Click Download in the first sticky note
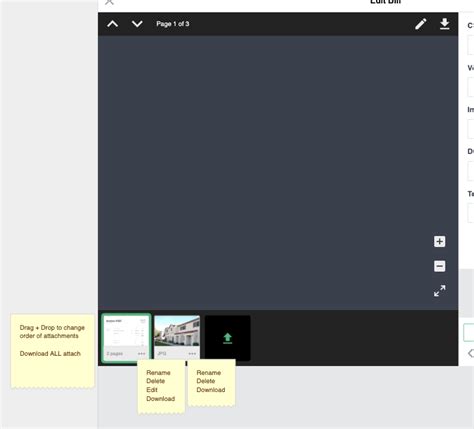This screenshot has width=474, height=429. [x=161, y=399]
